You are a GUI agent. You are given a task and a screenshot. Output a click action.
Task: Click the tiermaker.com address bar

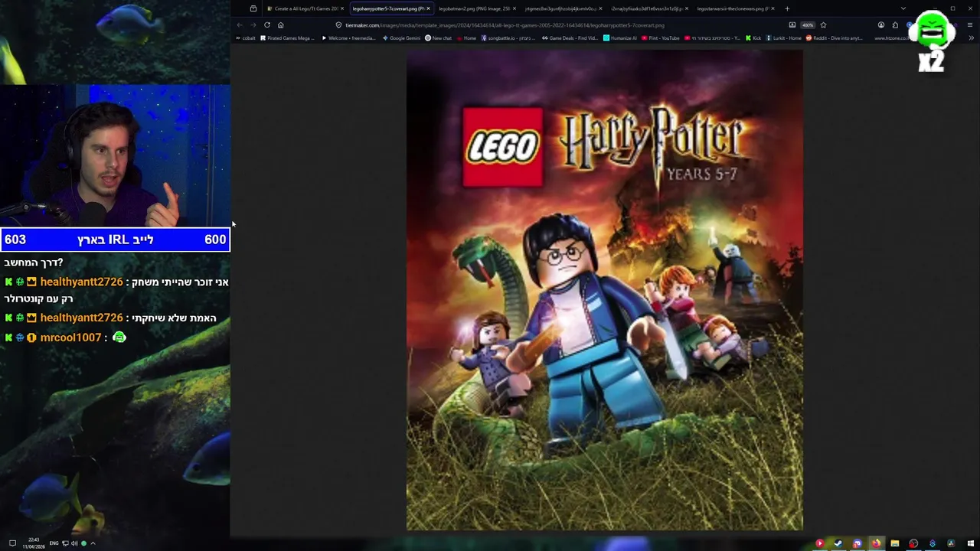(563, 24)
